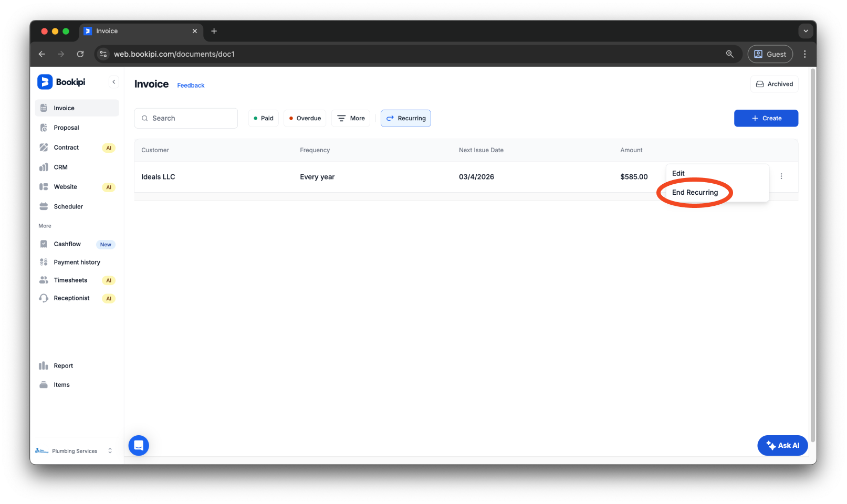Open the Feedback link
Image resolution: width=847 pixels, height=504 pixels.
190,85
